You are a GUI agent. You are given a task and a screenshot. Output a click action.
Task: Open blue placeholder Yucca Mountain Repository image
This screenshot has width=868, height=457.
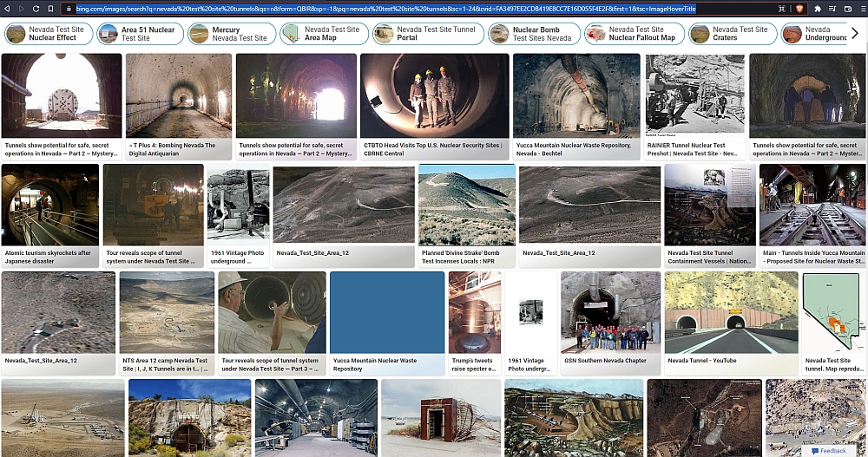[x=387, y=312]
